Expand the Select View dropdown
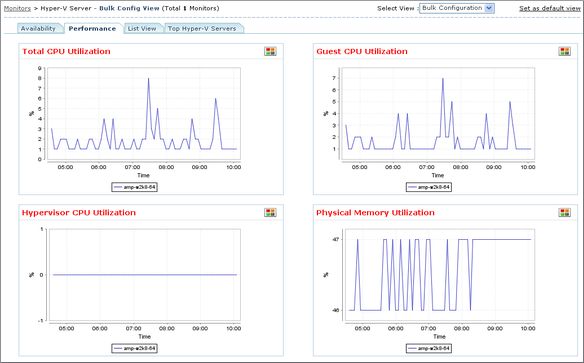Screen dimensions: 584x363 coord(457,8)
